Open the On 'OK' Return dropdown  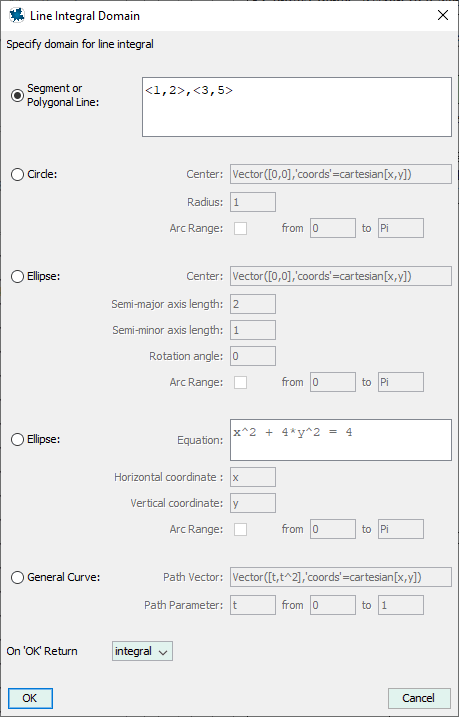tap(142, 651)
